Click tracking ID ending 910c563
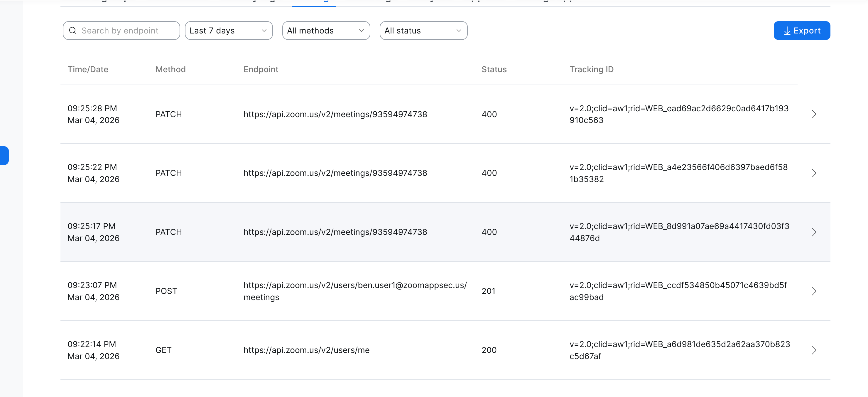The width and height of the screenshot is (868, 397). click(679, 114)
